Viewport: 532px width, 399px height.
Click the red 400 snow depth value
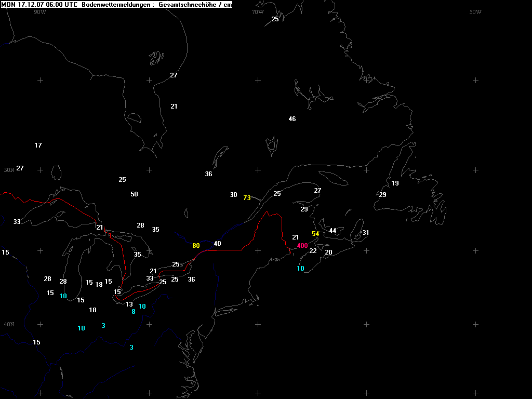302,246
